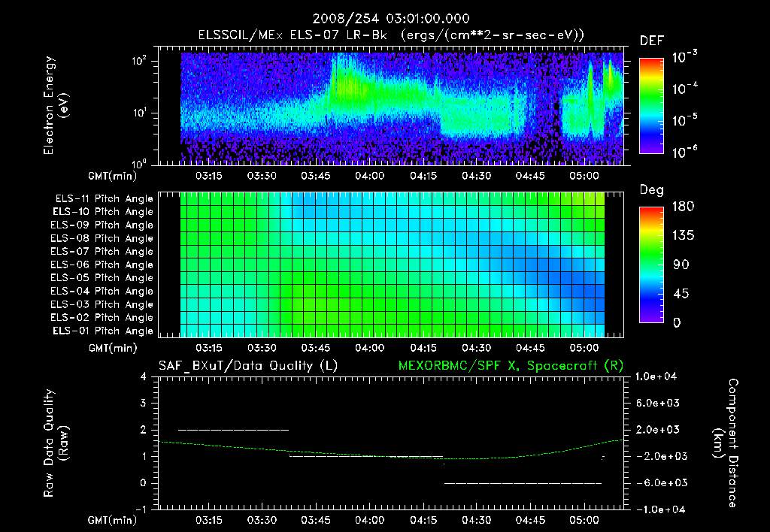
Task: Click '04:30' on the spectrogram time axis
Action: (x=476, y=176)
